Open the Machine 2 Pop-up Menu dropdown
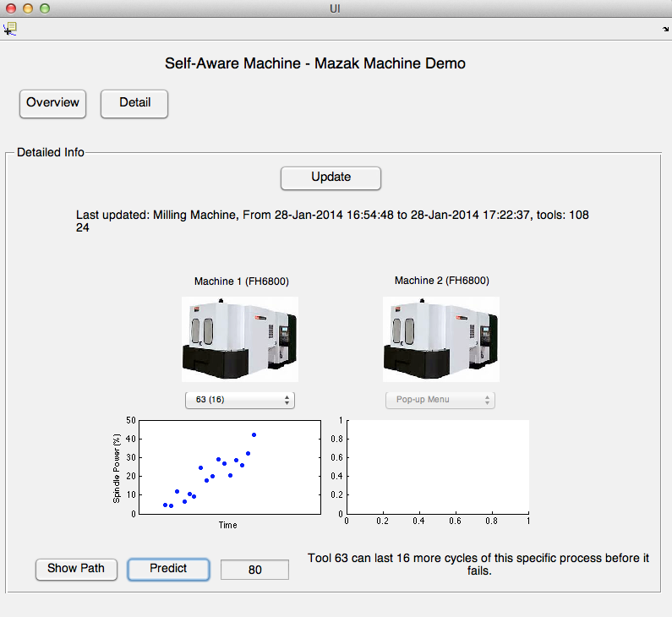 [440, 400]
